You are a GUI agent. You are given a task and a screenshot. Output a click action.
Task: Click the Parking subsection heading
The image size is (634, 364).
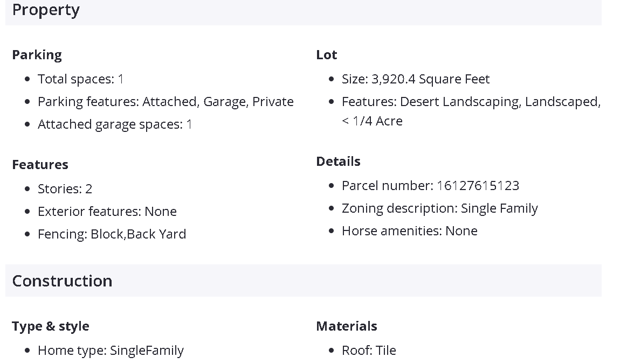pos(37,55)
